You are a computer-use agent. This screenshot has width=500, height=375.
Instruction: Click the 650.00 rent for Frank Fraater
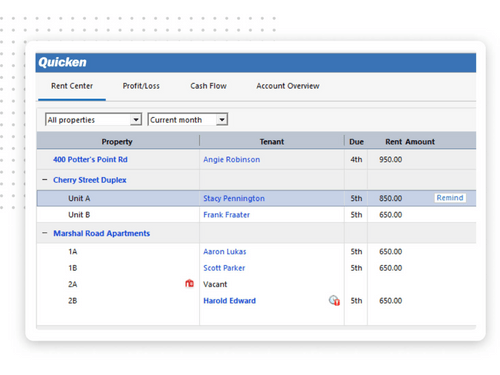(x=390, y=215)
